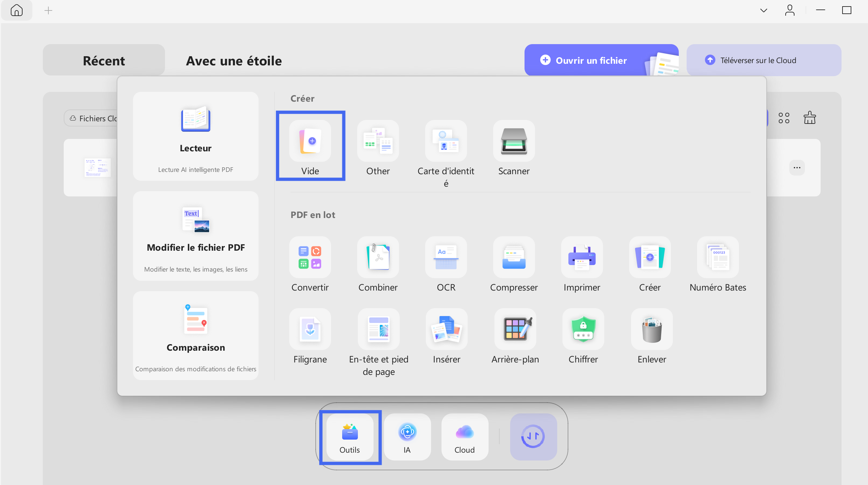Switch to grid view icon
The height and width of the screenshot is (485, 868).
[784, 118]
